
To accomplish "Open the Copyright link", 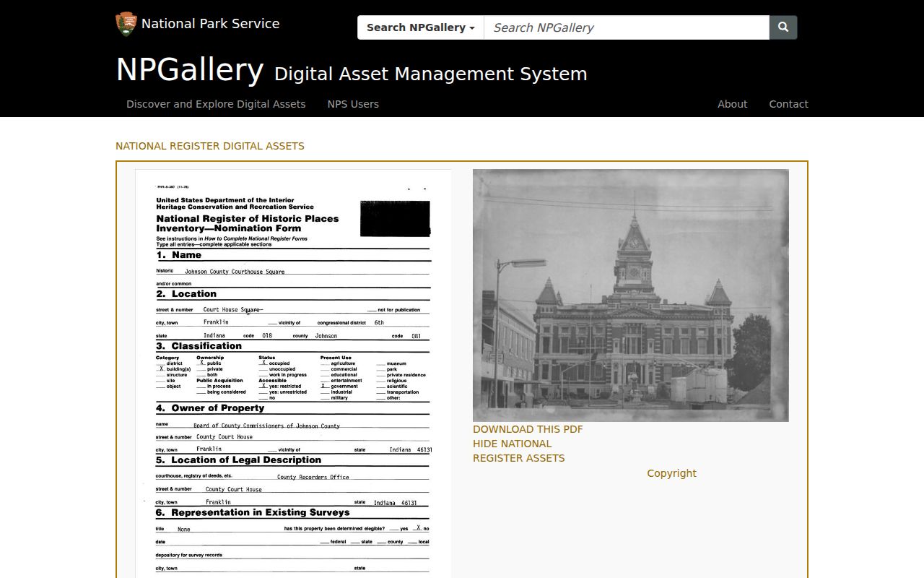I will coord(671,473).
